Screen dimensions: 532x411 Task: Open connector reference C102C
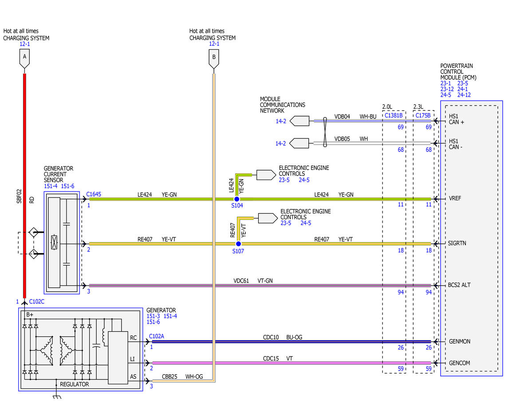click(x=37, y=301)
